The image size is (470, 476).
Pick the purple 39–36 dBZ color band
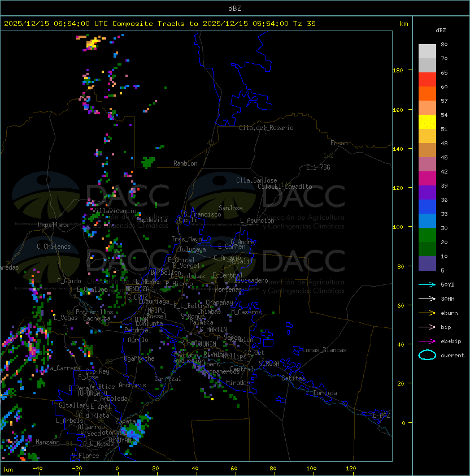click(427, 192)
